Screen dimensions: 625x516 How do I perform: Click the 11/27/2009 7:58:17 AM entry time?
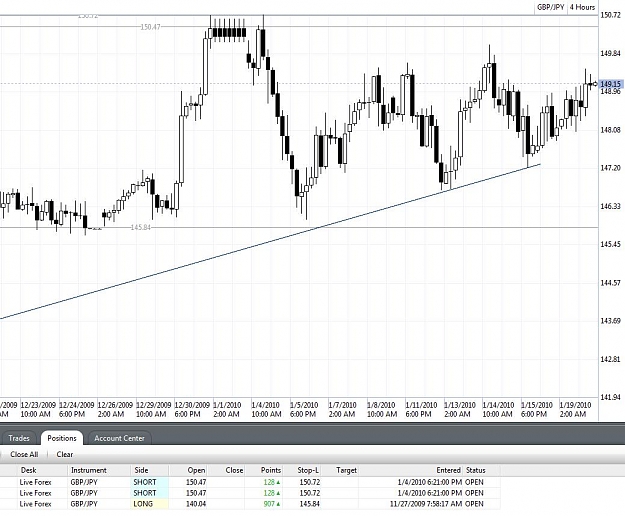pos(426,504)
